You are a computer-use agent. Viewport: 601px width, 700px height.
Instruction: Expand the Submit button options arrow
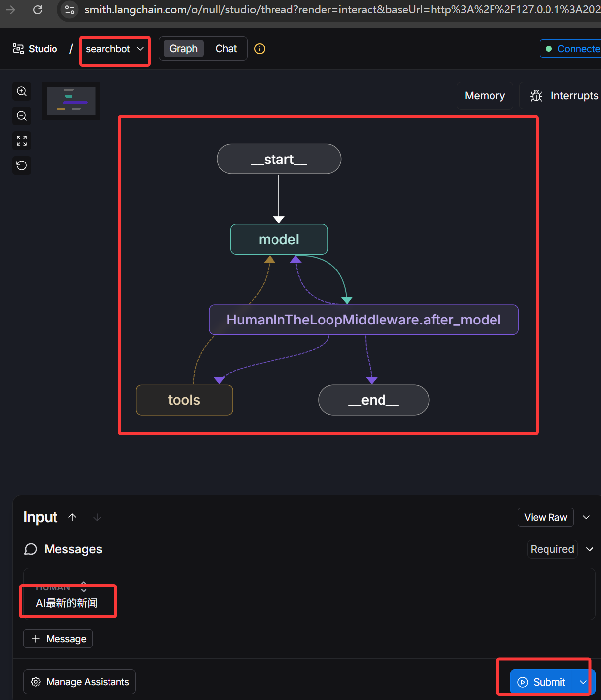tap(583, 682)
